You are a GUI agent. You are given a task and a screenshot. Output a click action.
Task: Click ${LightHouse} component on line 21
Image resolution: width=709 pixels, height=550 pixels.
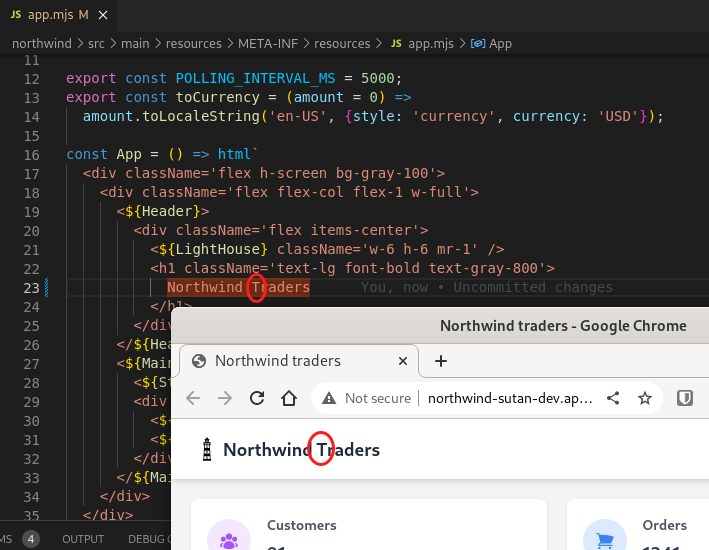tap(213, 249)
